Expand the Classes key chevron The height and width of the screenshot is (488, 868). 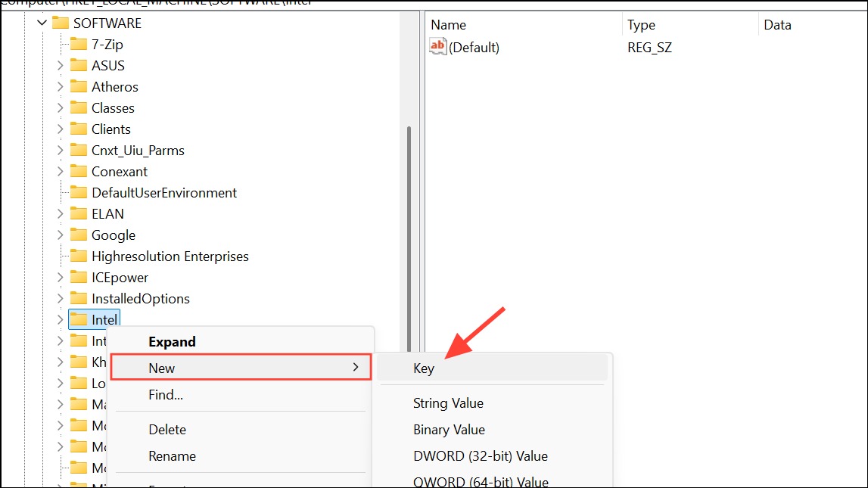(x=61, y=108)
